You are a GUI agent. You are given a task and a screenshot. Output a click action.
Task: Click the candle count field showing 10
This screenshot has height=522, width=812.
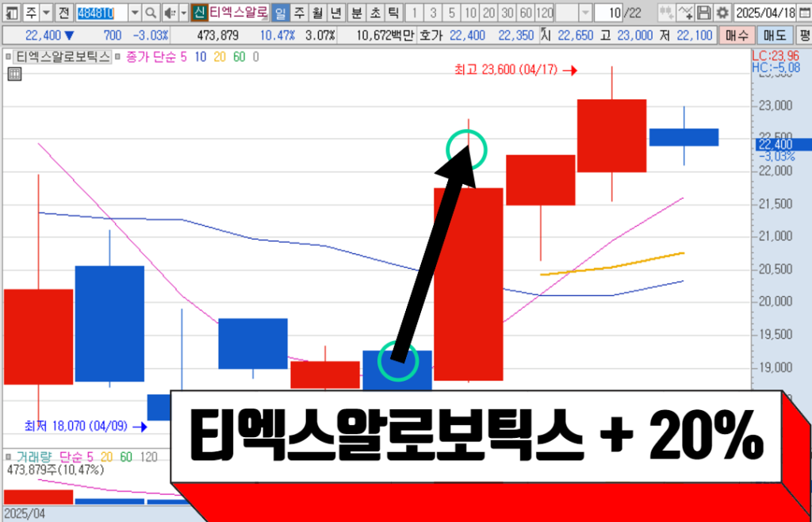click(x=608, y=12)
